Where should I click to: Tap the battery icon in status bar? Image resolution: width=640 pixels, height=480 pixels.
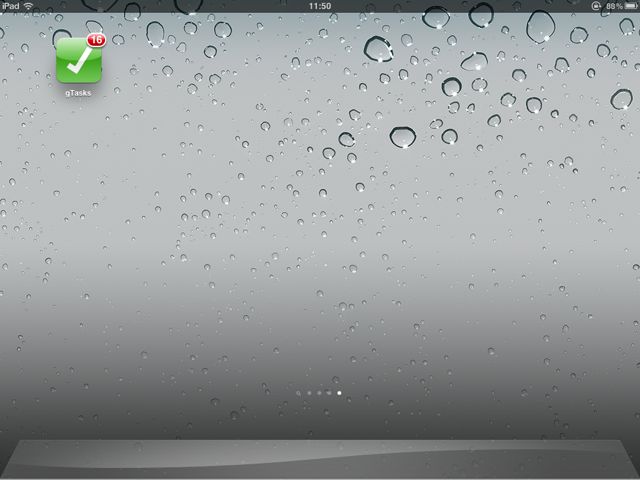[631, 6]
